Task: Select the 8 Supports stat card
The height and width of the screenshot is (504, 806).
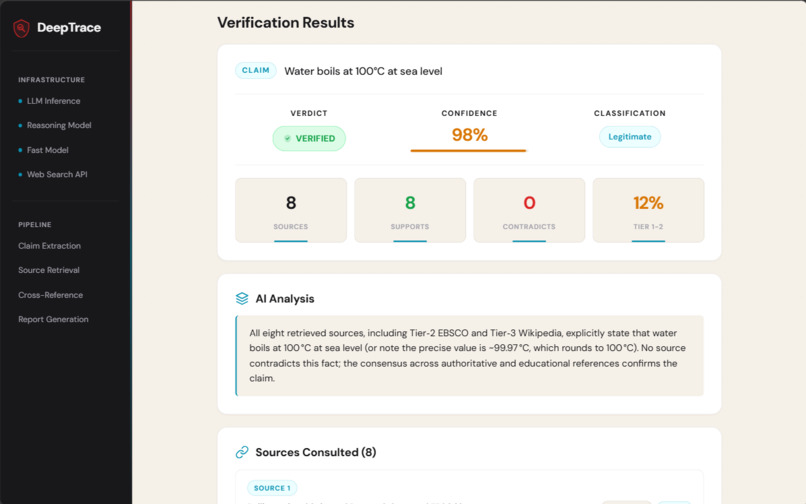Action: 410,210
